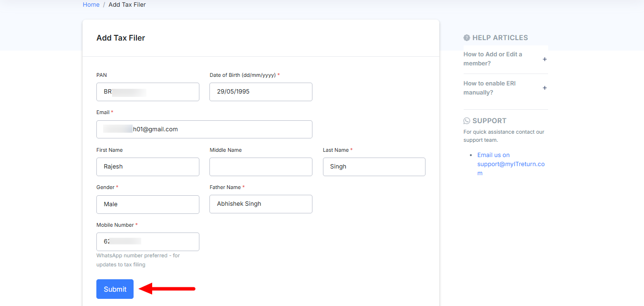Screen dimensions: 644x306
Task: Click the WhatsApp icon beside Support
Action: click(467, 121)
